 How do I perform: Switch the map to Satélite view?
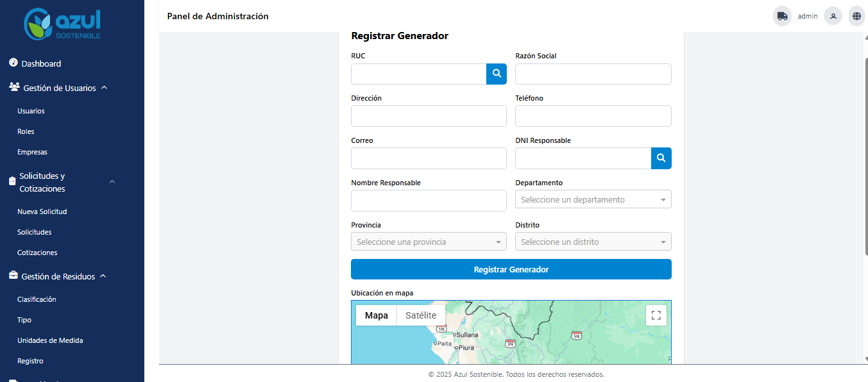pyautogui.click(x=421, y=315)
